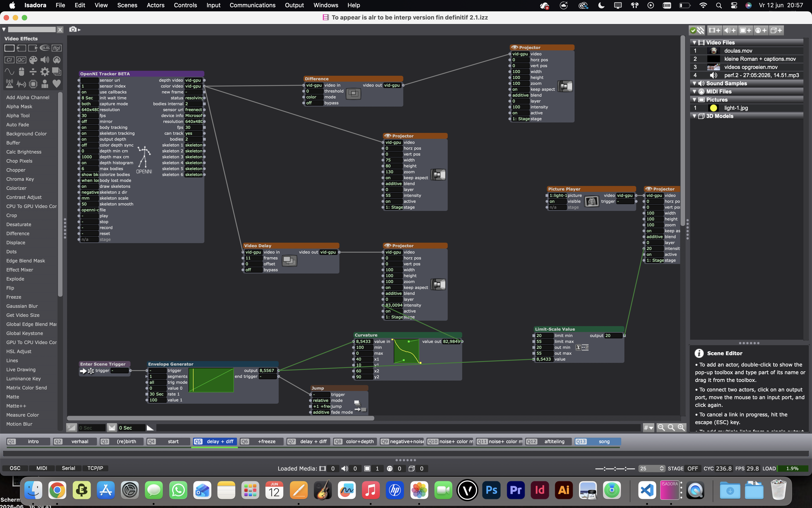The height and width of the screenshot is (508, 812).
Task: Select the mouse input toolbox category
Action: coord(21,72)
